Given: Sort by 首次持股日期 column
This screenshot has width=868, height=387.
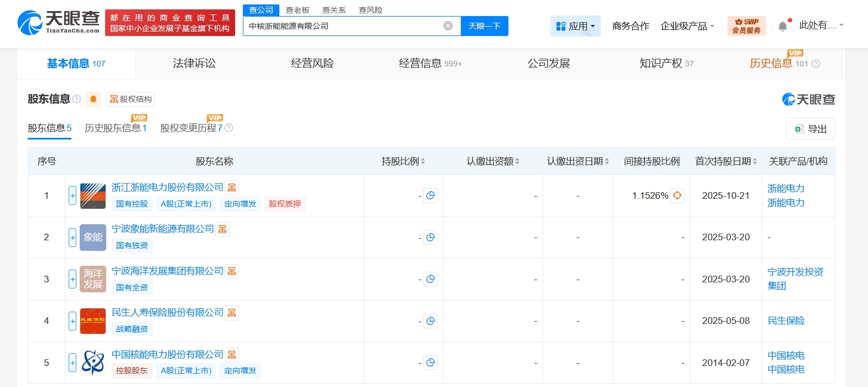Looking at the screenshot, I should (x=726, y=161).
